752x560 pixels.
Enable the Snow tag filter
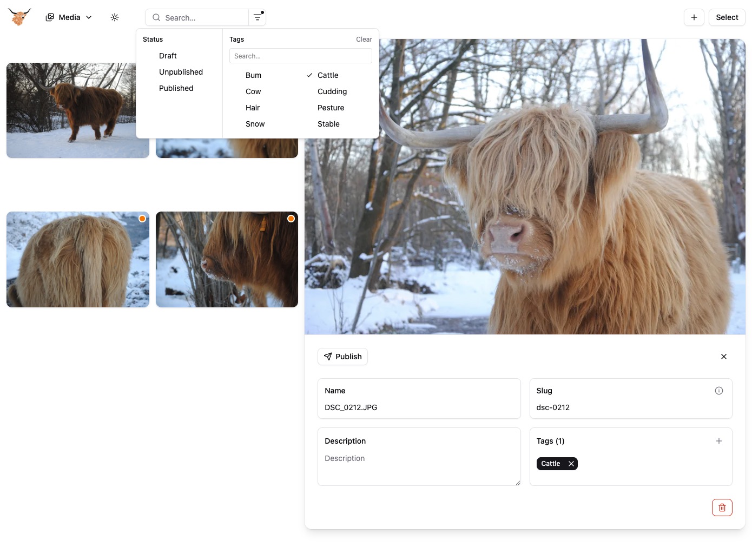pos(255,124)
